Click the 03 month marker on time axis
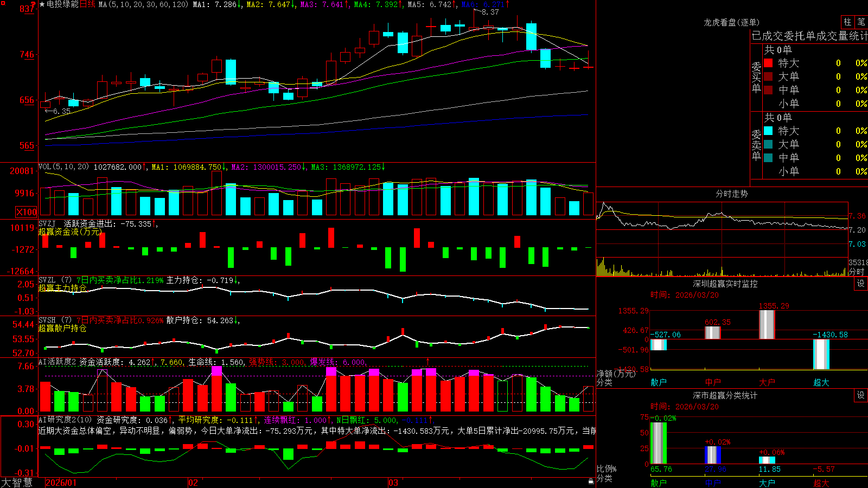Image resolution: width=868 pixels, height=488 pixels. pos(393,483)
